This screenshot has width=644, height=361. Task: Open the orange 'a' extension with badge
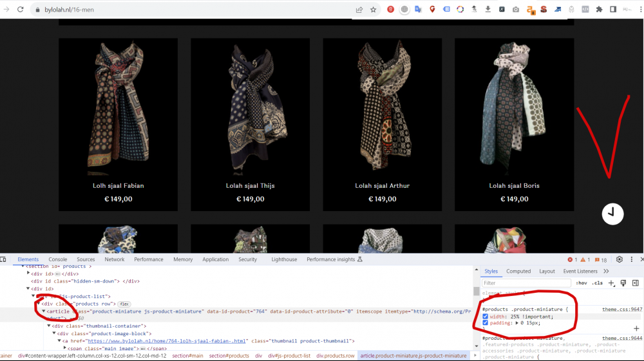tap(530, 10)
